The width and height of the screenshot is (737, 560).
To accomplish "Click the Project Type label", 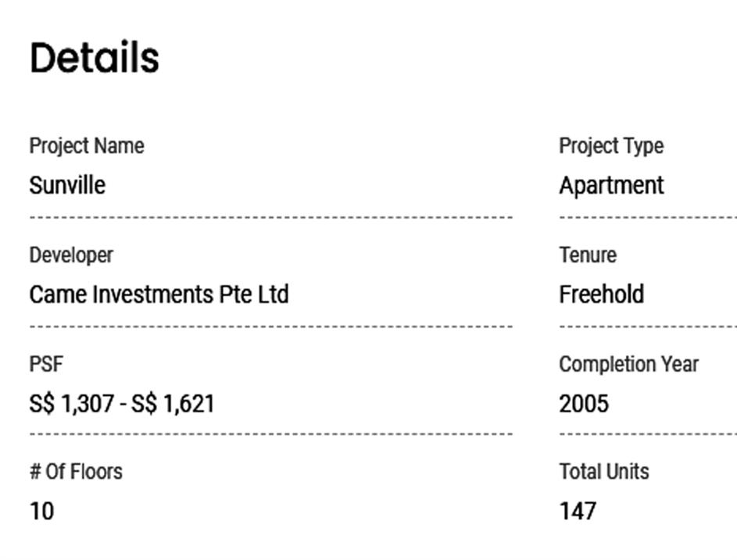I will click(611, 146).
